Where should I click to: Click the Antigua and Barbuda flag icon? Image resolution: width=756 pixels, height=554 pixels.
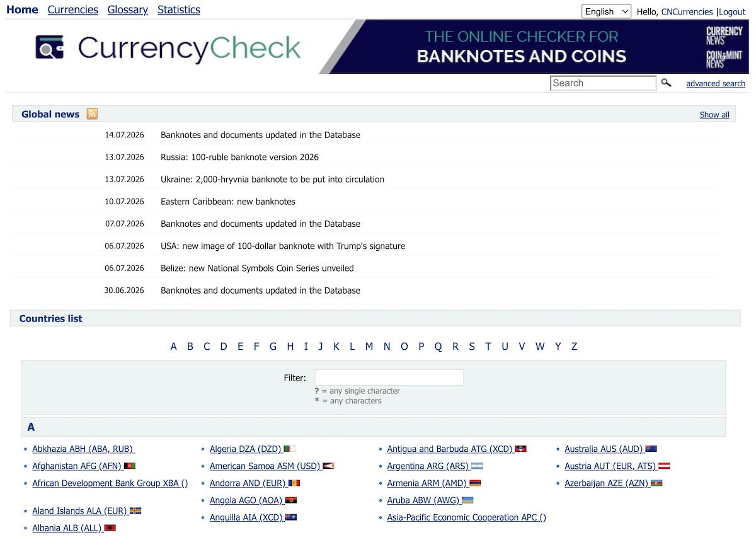pos(520,449)
